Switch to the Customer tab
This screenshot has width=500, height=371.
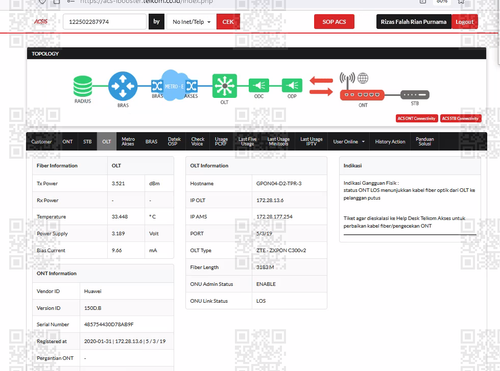41,142
